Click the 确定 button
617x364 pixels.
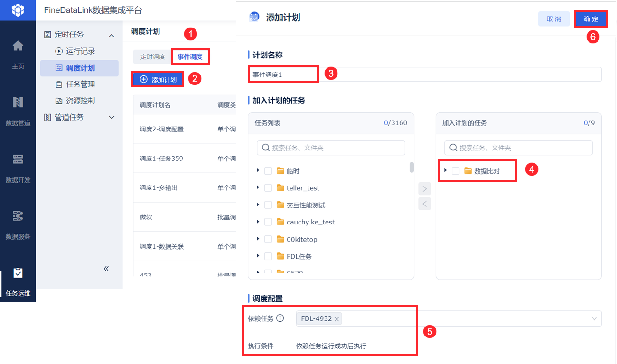click(x=591, y=19)
